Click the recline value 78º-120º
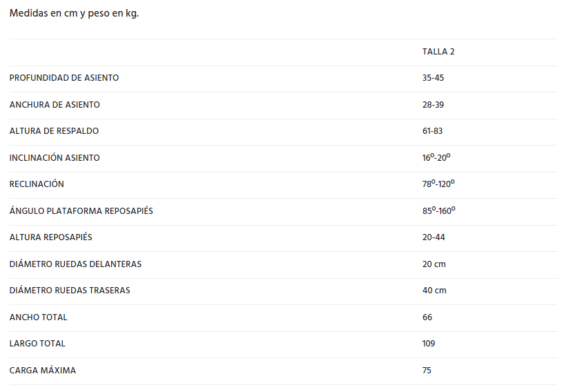Viewport: 562px width, 392px height. point(438,184)
